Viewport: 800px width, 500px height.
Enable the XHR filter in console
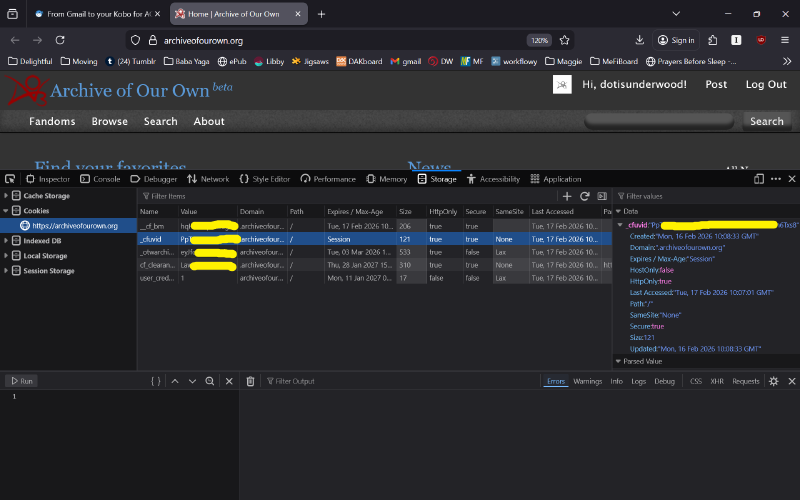716,381
